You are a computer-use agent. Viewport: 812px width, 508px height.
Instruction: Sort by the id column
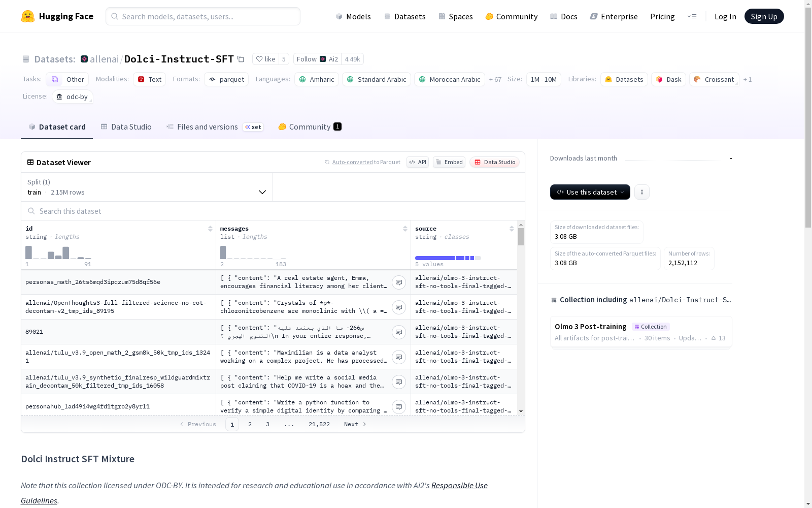click(x=210, y=229)
